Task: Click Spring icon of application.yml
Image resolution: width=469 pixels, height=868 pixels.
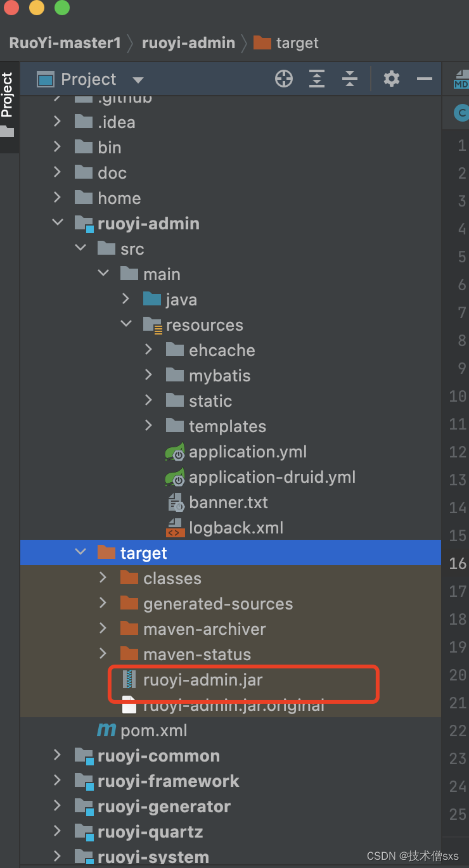Action: pos(175,452)
